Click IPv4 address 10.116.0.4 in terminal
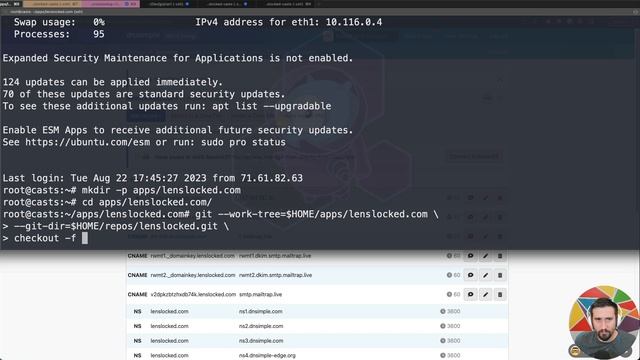640x360 pixels. tap(354, 22)
